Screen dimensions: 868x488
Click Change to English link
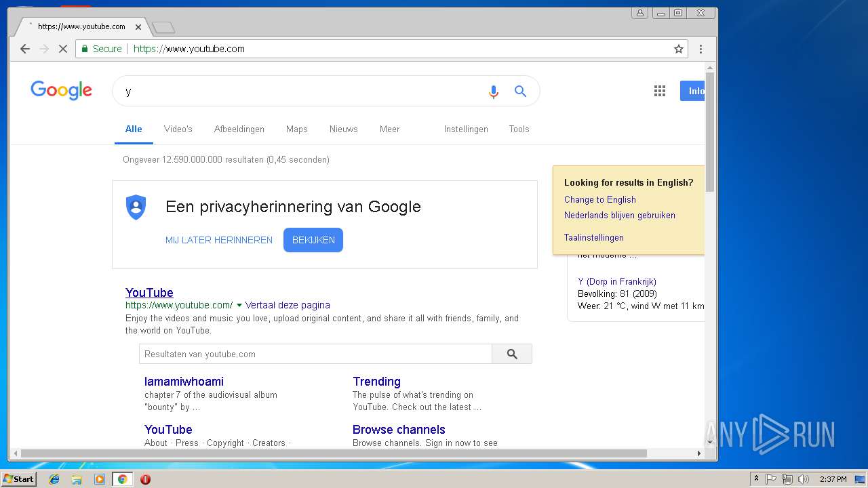(x=600, y=199)
